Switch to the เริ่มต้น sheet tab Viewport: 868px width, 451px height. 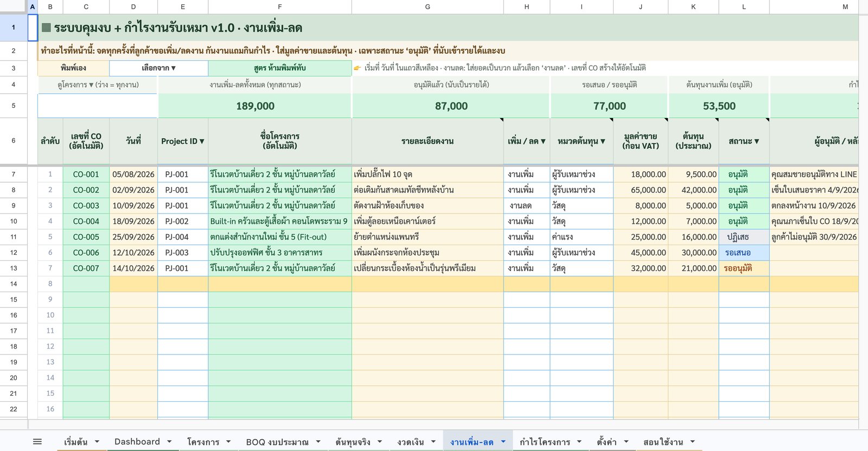click(75, 442)
